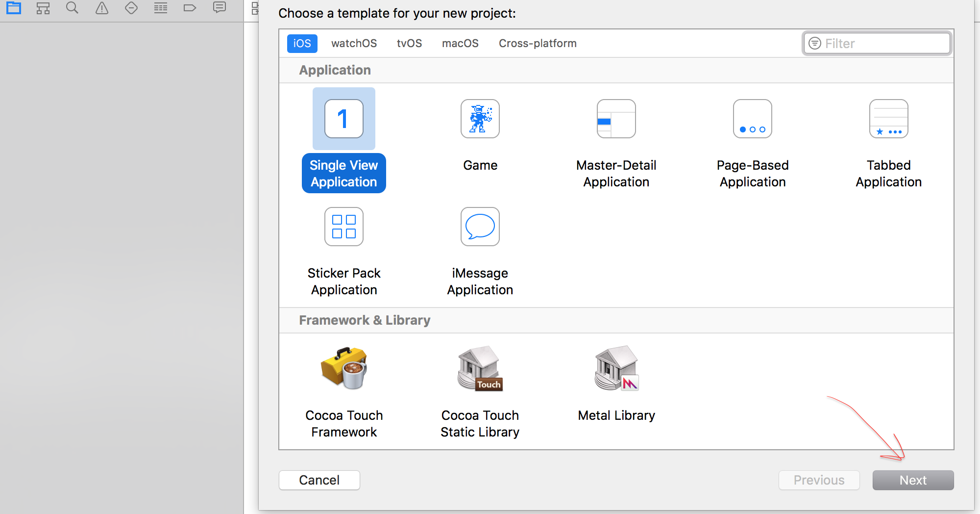Open the Test navigator diamond icon
Screen dimensions: 980x514
pyautogui.click(x=131, y=8)
